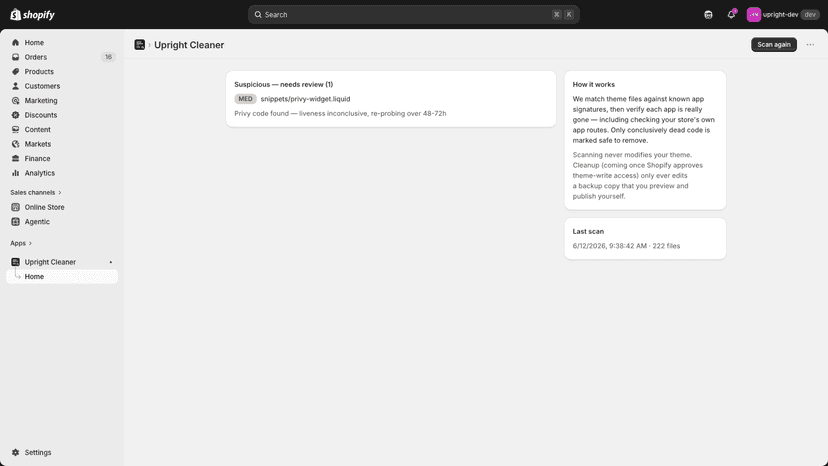Open the Sidekick assistant icon
The width and height of the screenshot is (828, 466).
708,15
